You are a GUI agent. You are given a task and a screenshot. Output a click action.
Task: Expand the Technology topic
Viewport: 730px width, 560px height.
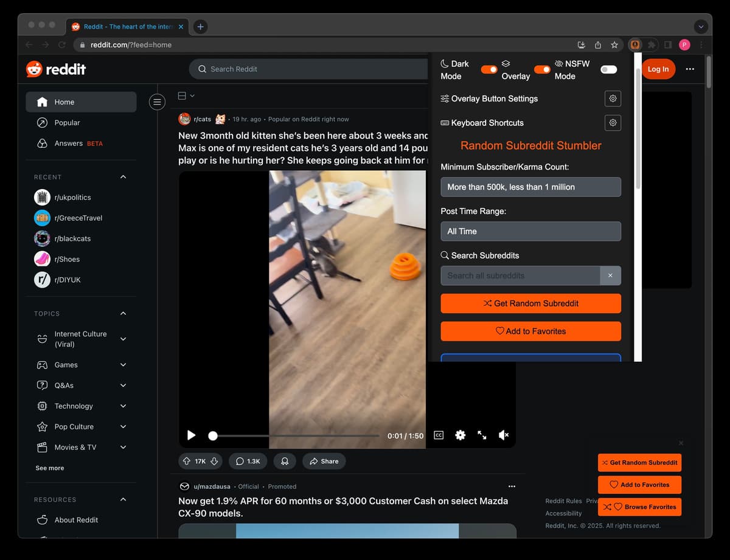click(123, 406)
